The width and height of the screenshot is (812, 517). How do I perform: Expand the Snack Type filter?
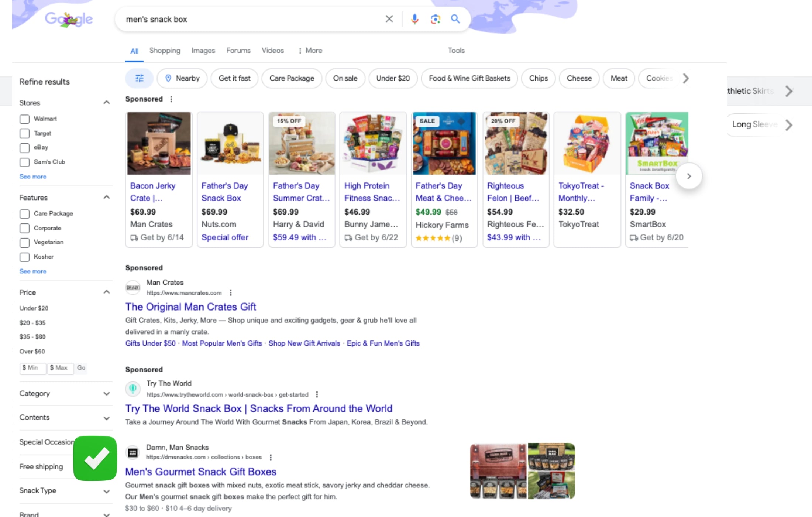pyautogui.click(x=65, y=491)
